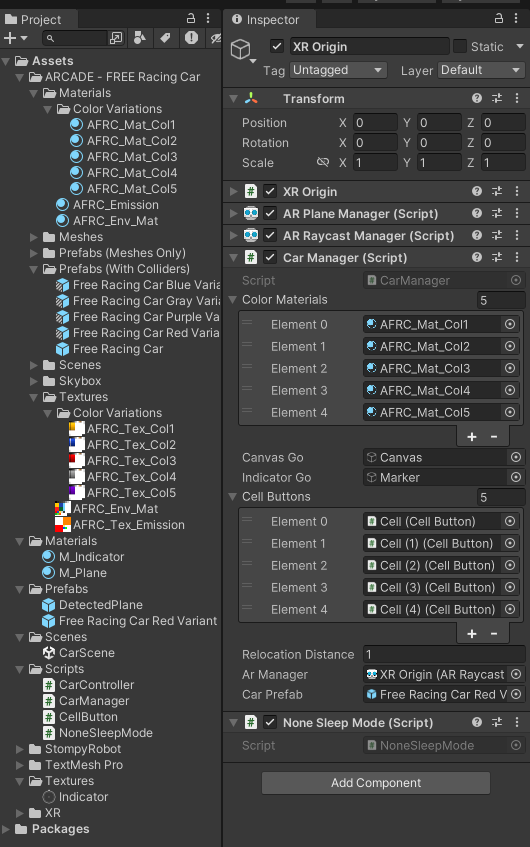The image size is (530, 847).
Task: Add element to Cell Buttons list
Action: point(472,634)
